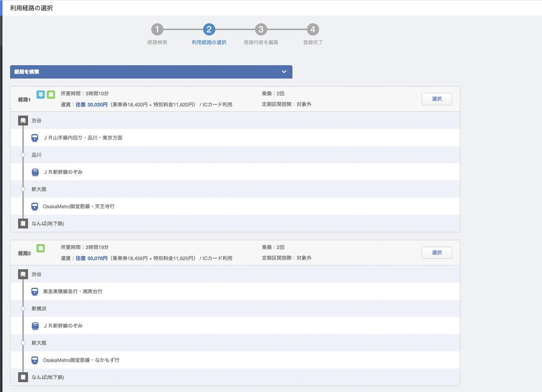The image size is (542, 392).
Task: Click 渋谷 departure station in 経路1
Action: pyautogui.click(x=37, y=121)
